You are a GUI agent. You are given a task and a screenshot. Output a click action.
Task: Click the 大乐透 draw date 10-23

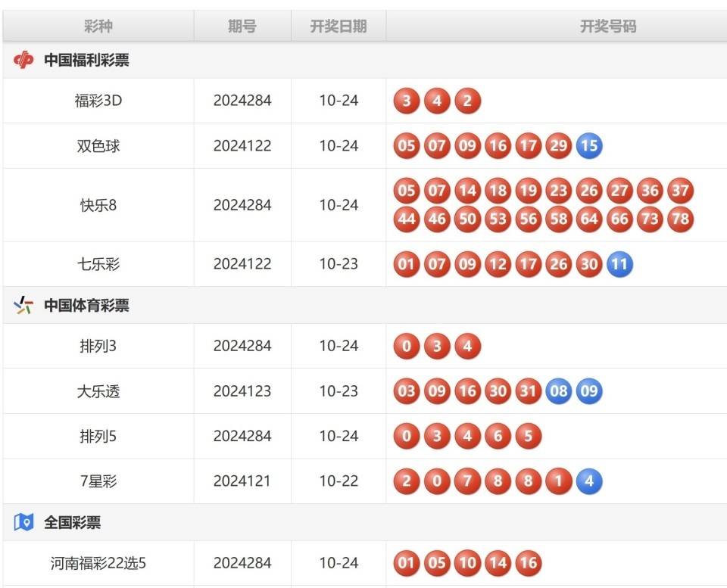(339, 391)
